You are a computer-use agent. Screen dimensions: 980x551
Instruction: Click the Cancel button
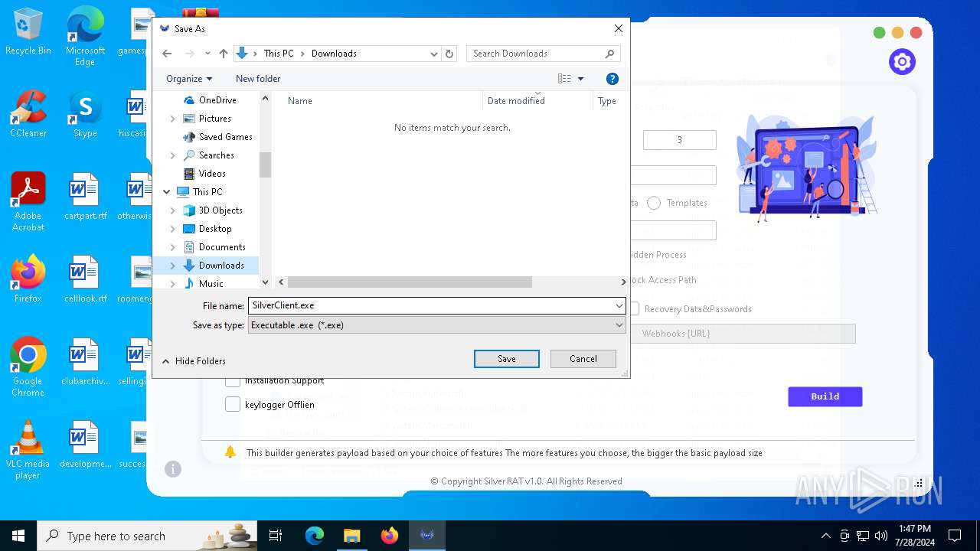tap(583, 359)
